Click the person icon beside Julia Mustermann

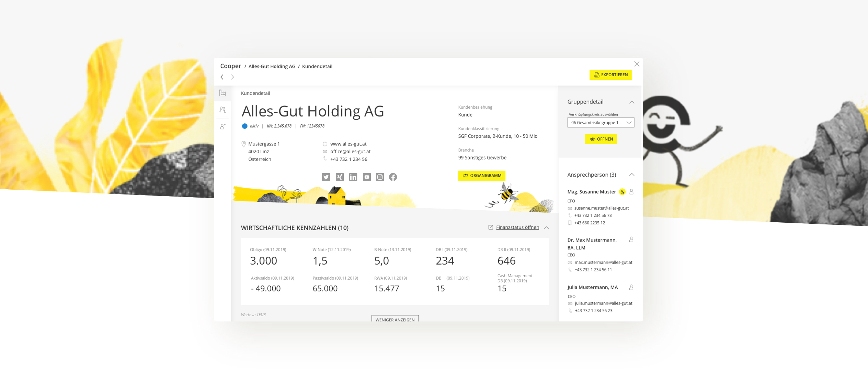tap(631, 287)
